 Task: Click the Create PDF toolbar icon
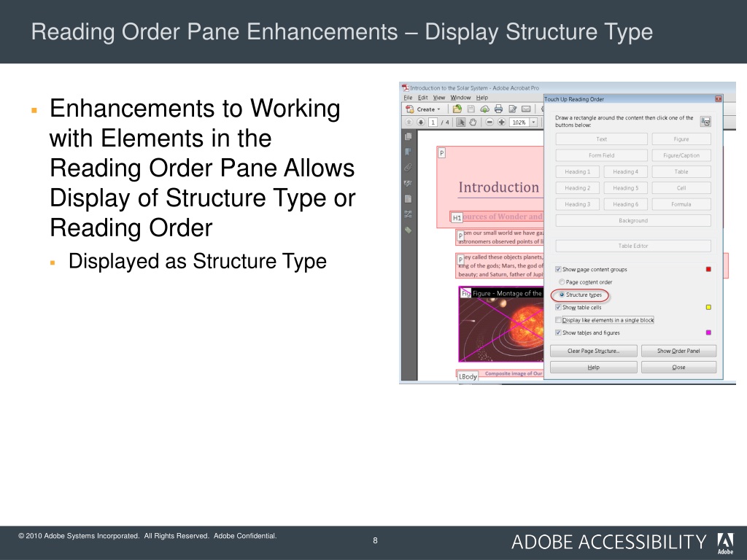(409, 109)
